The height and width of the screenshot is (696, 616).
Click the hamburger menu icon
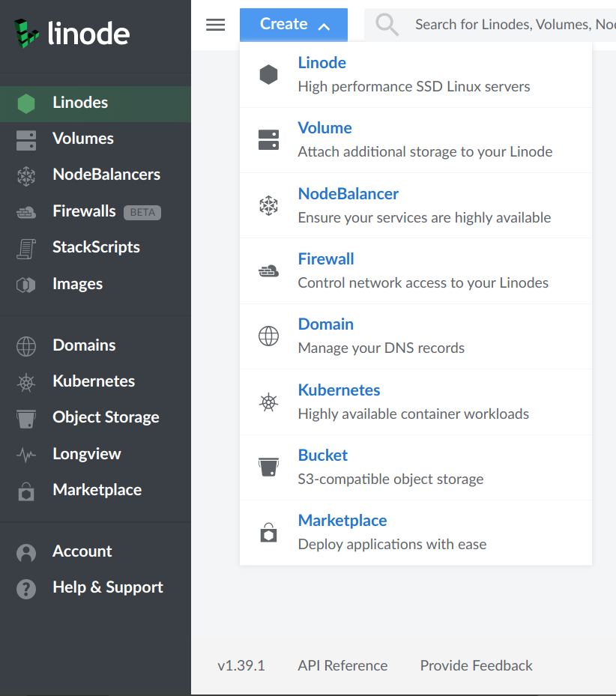pyautogui.click(x=215, y=25)
